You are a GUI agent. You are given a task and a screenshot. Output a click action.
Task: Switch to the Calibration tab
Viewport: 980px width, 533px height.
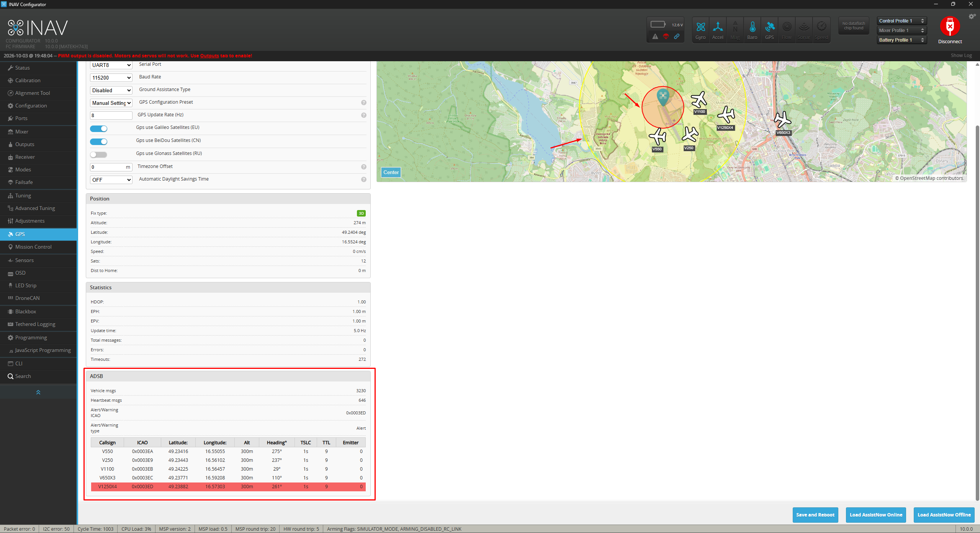(x=38, y=80)
